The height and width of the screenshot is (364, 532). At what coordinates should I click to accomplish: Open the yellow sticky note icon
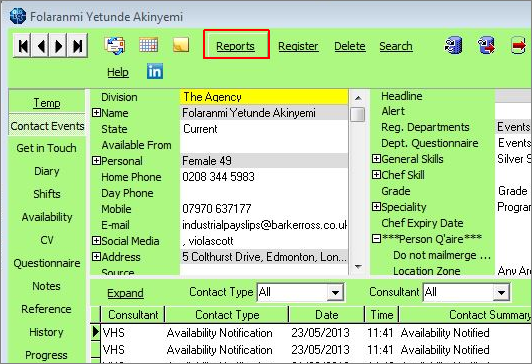tap(181, 45)
